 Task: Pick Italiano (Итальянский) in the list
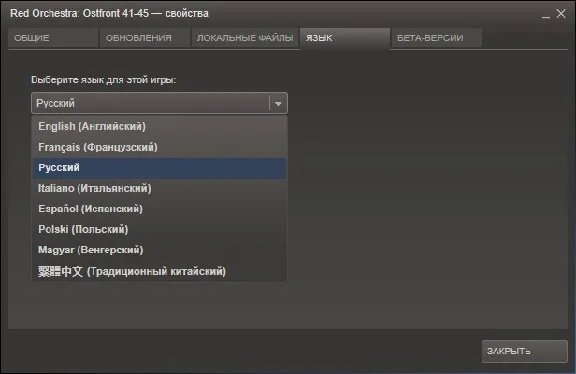click(159, 188)
